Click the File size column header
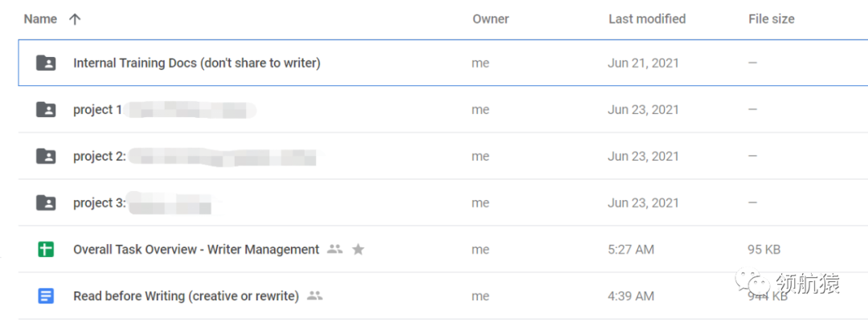The image size is (868, 322). coord(771,19)
